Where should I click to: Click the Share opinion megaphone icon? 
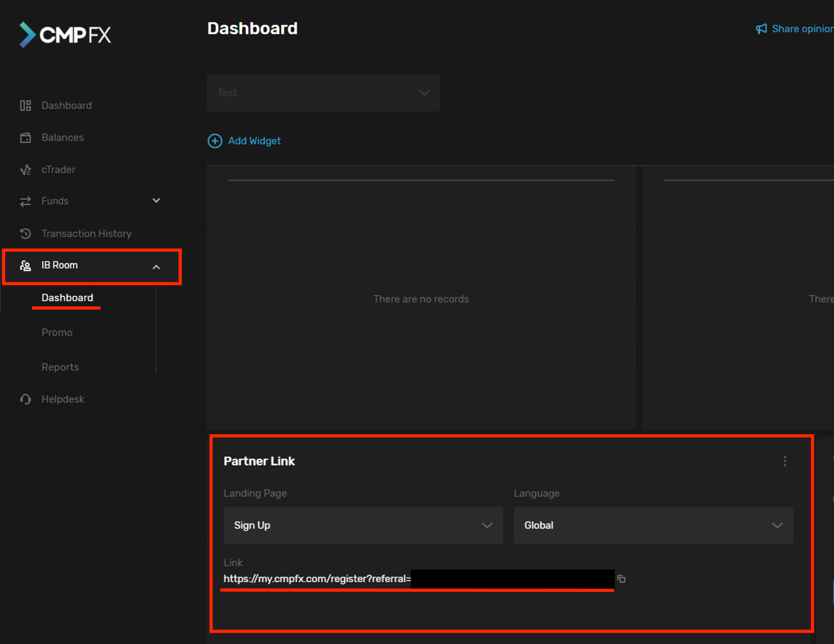point(761,29)
